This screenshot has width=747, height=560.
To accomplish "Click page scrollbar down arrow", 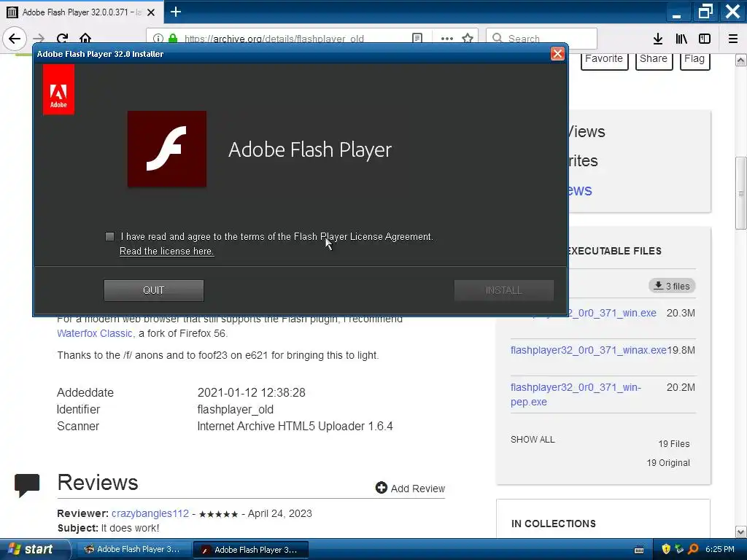I will (741, 532).
